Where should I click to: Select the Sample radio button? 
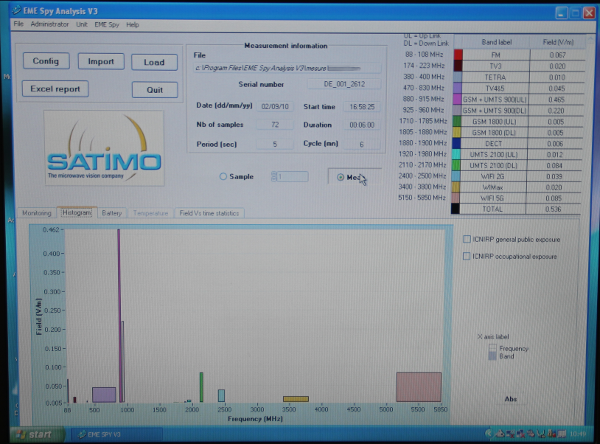(x=223, y=177)
